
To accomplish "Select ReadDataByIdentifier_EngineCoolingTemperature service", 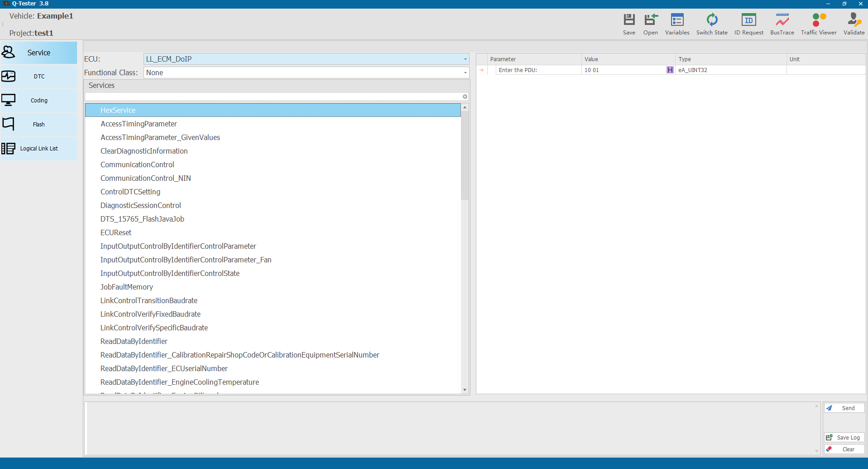I will click(x=273, y=382).
